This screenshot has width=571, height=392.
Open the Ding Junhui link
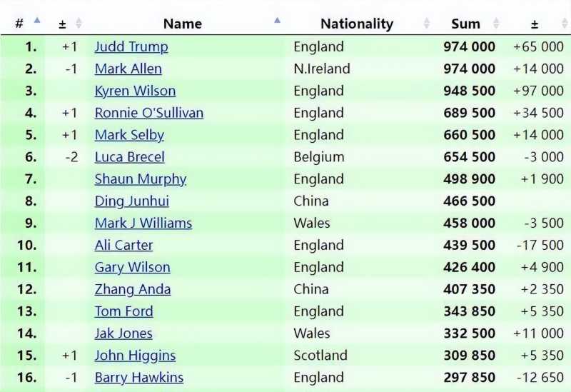pyautogui.click(x=132, y=202)
